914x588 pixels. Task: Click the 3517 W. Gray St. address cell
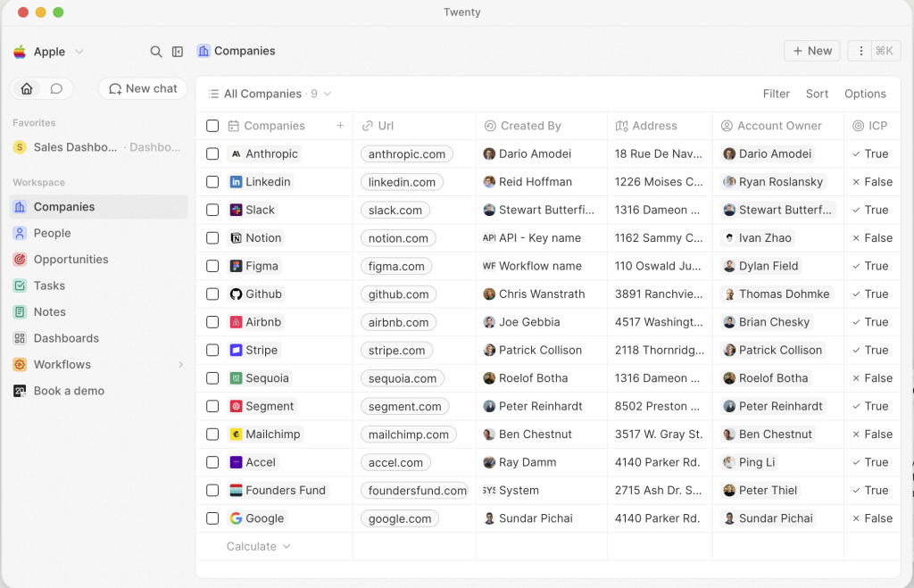pyautogui.click(x=660, y=435)
